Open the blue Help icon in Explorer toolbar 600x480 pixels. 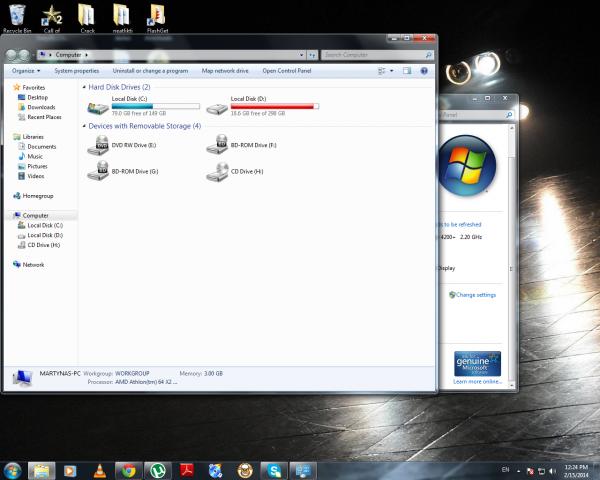424,71
